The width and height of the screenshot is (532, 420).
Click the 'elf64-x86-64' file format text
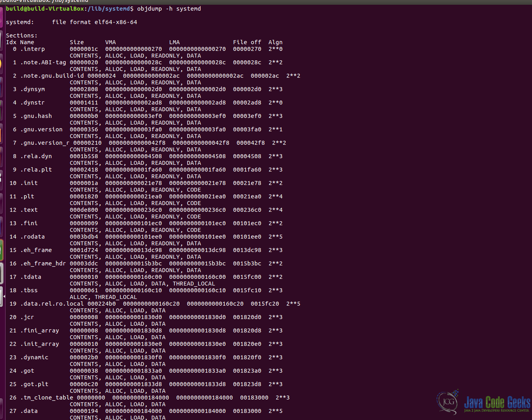[116, 22]
